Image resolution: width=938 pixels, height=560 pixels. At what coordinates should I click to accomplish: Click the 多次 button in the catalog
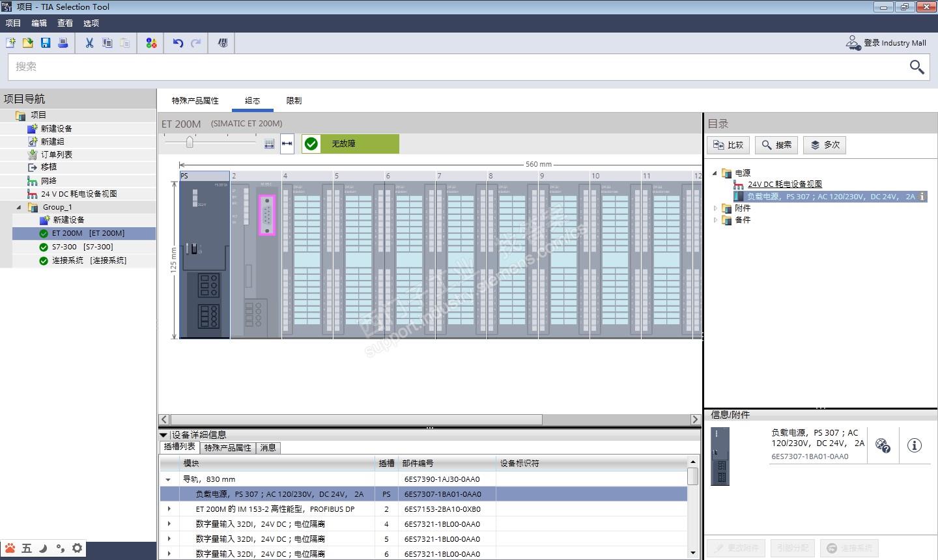825,145
